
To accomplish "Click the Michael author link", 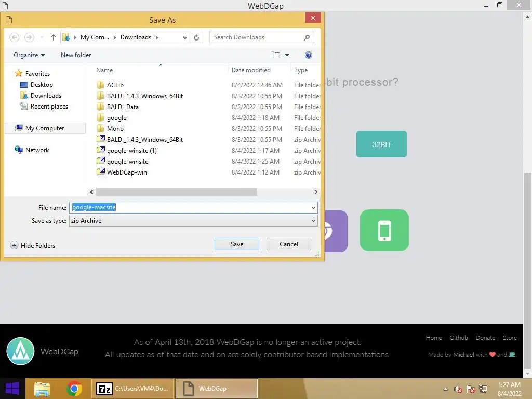I will (x=463, y=355).
